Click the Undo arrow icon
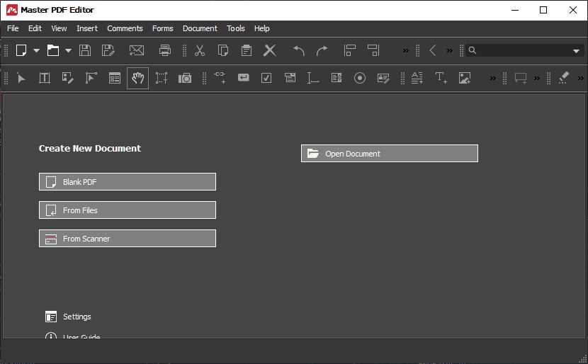Image resolution: width=588 pixels, height=364 pixels. tap(299, 50)
